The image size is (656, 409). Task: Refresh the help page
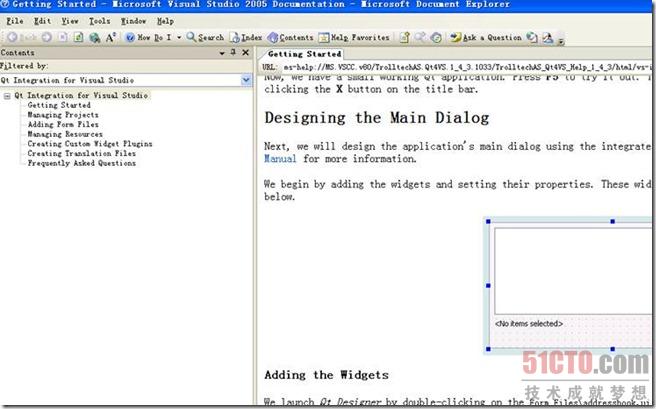pos(78,37)
